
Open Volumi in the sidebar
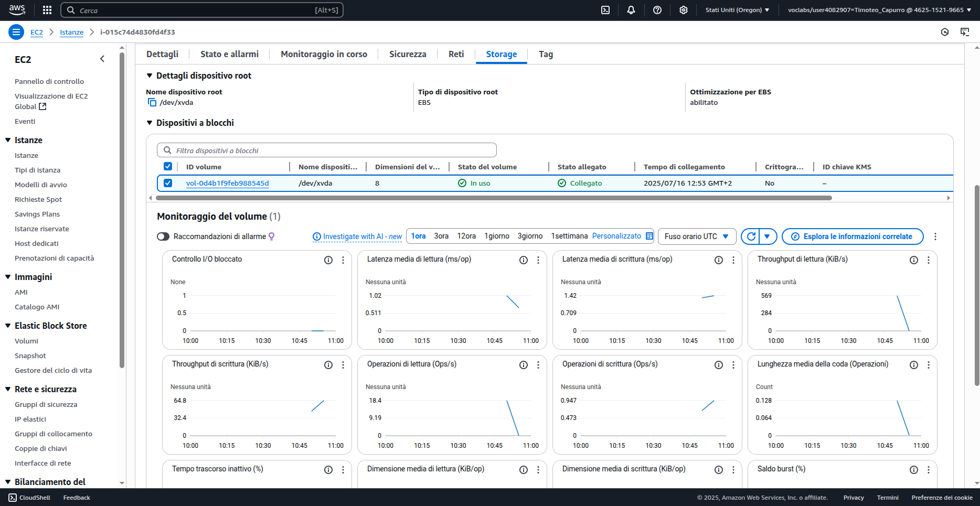click(26, 341)
